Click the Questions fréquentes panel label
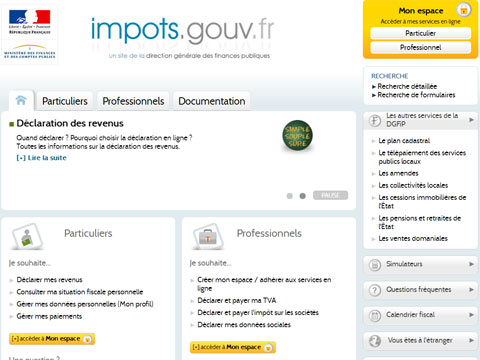480x360 pixels. (x=418, y=289)
